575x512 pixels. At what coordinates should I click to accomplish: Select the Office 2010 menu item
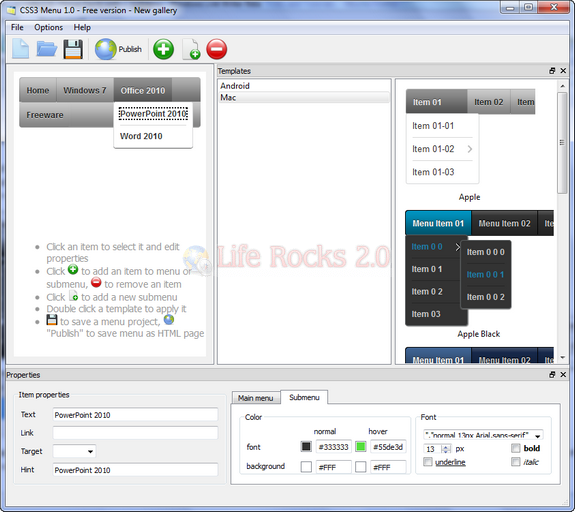tap(143, 90)
